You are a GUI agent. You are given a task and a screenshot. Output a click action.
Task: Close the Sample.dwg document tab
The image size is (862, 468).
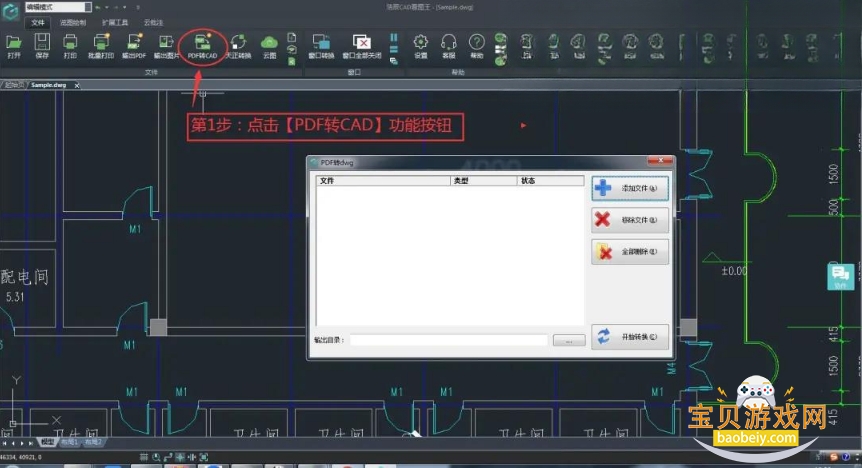click(77, 85)
